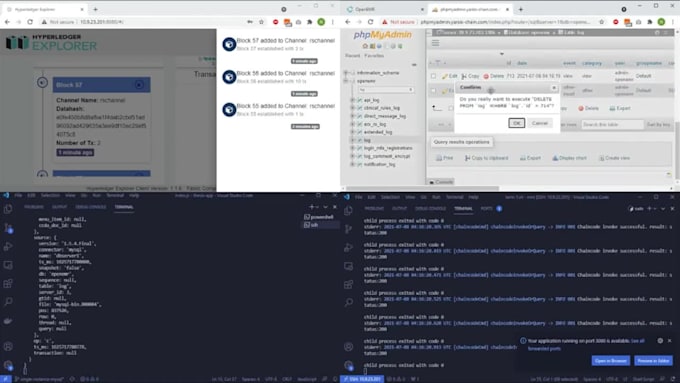Open Extensions view in left VS Code
Image resolution: width=680 pixels, height=383 pixels.
(8, 284)
